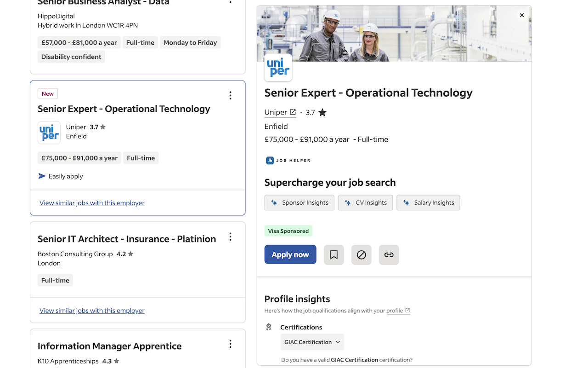Image resolution: width=588 pixels, height=368 pixels.
Task: Click Supercharge your job search heading
Action: (330, 183)
